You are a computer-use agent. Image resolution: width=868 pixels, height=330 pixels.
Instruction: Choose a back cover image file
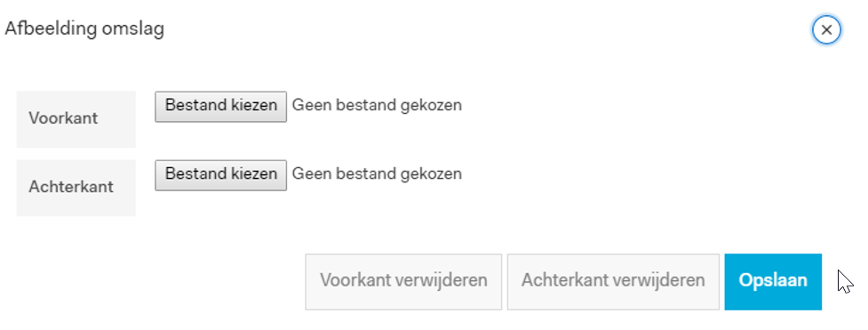point(221,175)
